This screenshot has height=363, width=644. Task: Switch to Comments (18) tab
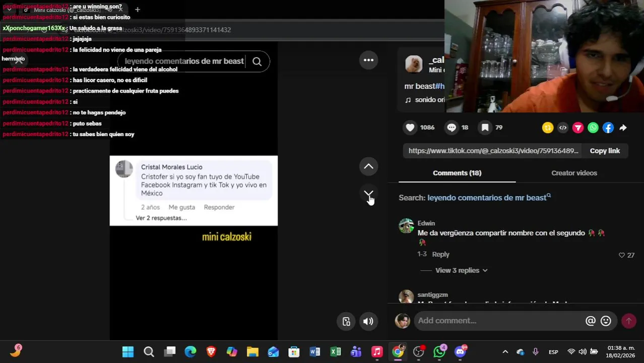pyautogui.click(x=457, y=173)
